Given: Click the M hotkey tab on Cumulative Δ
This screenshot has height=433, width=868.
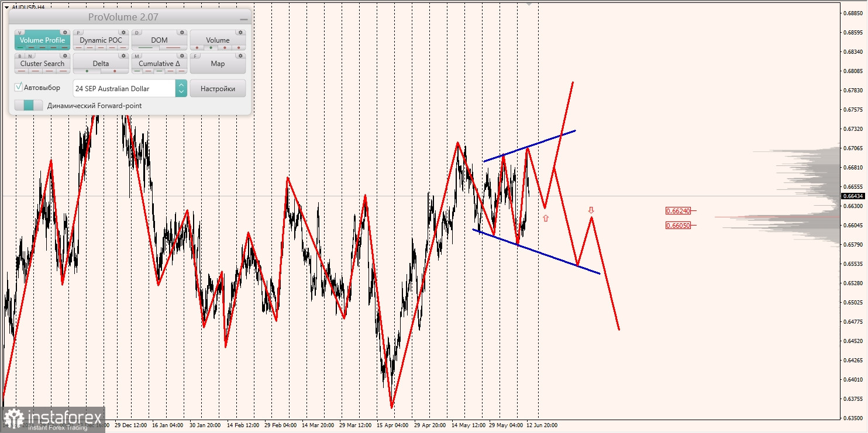Looking at the screenshot, I should click(x=137, y=56).
